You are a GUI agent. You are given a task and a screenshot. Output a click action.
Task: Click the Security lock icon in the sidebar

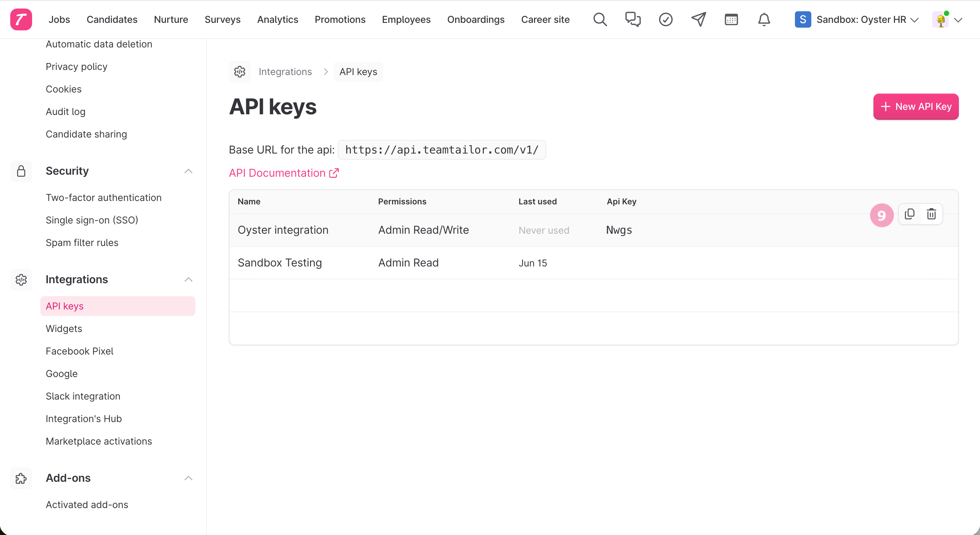[x=21, y=171]
